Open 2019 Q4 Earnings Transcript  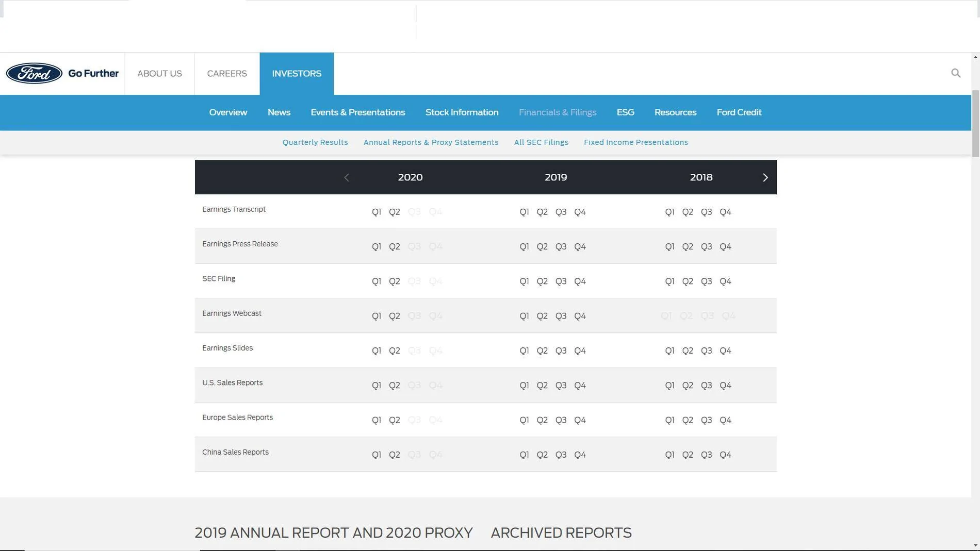(x=580, y=212)
